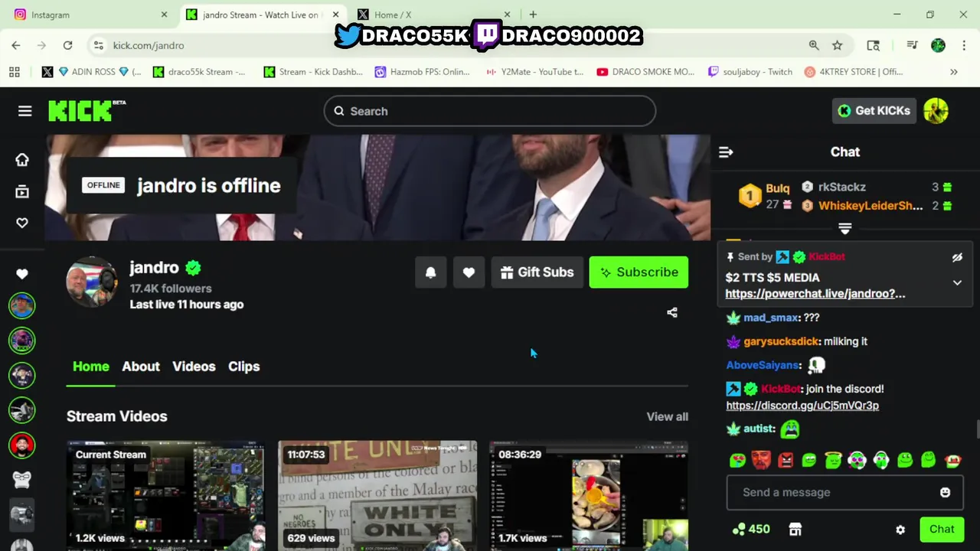Focus the Kick Search field
Viewport: 980px width, 551px height.
(x=490, y=111)
